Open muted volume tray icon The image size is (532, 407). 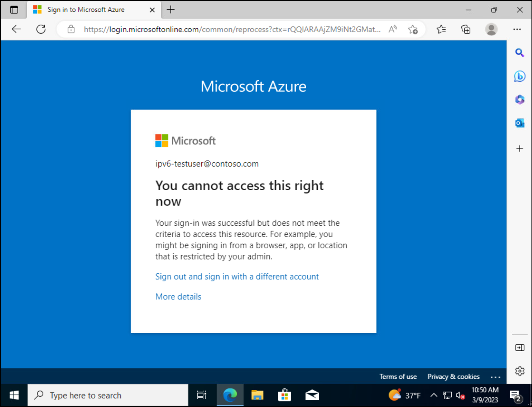(461, 395)
